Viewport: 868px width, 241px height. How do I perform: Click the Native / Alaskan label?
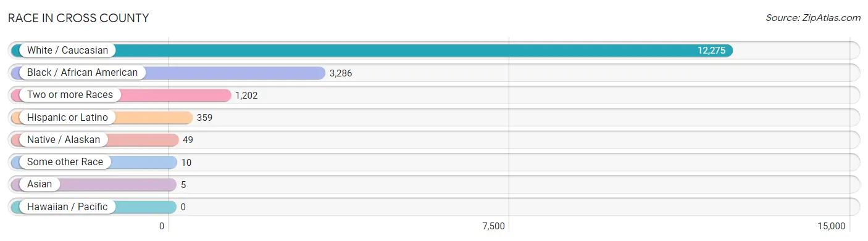tap(63, 140)
